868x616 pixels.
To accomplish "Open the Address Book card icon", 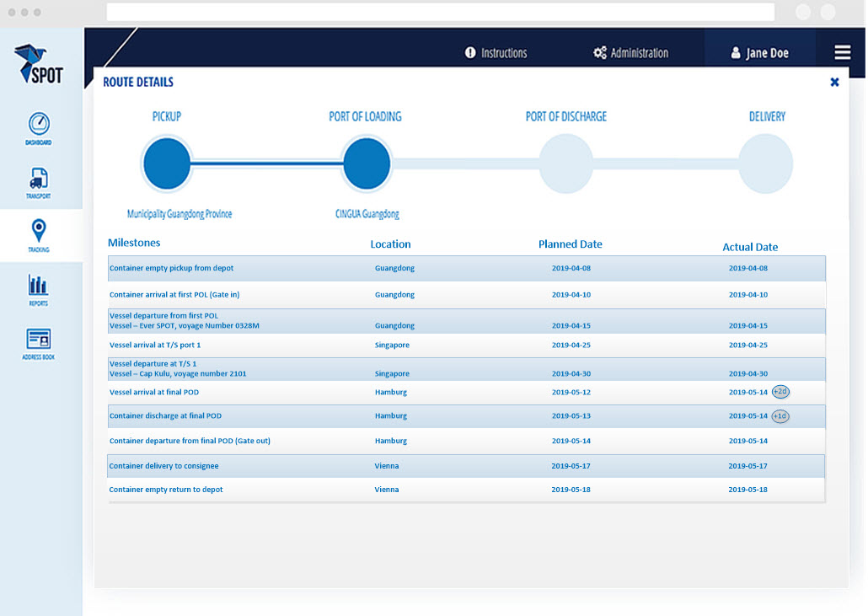I will [x=38, y=339].
